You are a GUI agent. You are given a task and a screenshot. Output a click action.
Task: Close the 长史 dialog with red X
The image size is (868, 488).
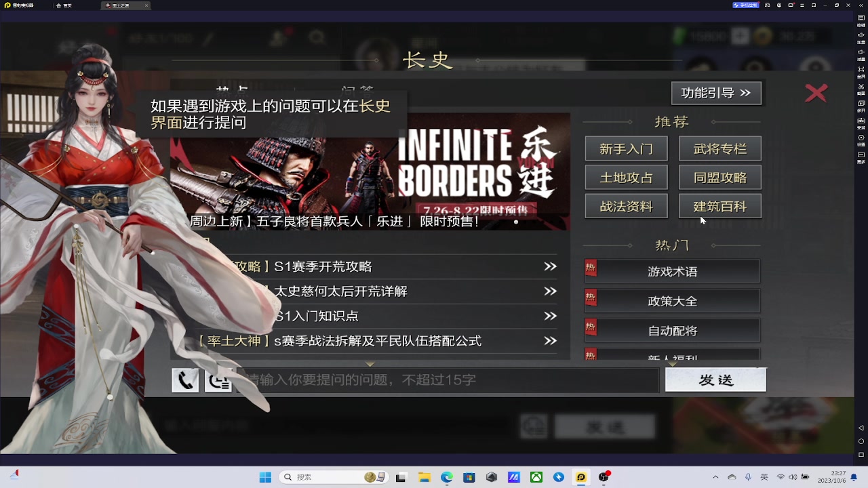pos(816,93)
